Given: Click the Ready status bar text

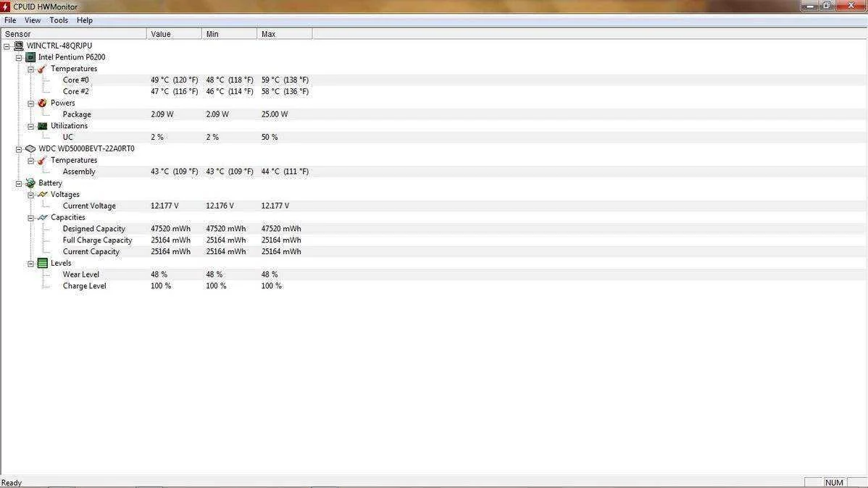Looking at the screenshot, I should 12,483.
